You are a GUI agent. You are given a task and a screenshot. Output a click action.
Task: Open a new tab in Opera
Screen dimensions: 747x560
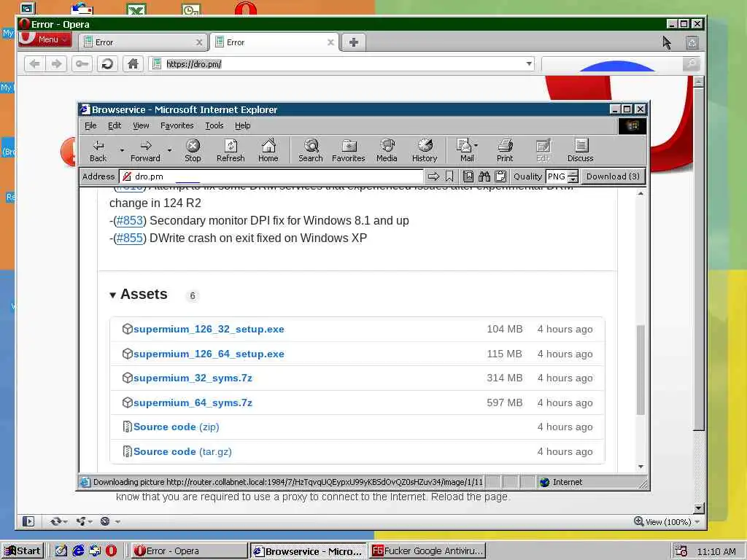tap(354, 42)
